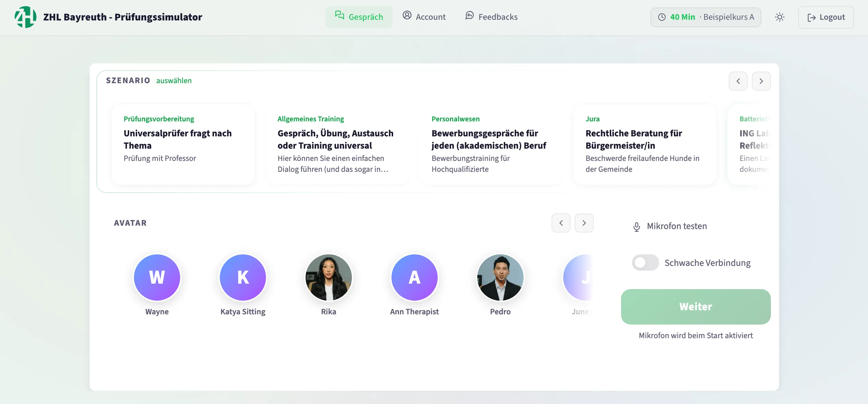
Task: Pick the Pedro avatar photo
Action: 500,278
